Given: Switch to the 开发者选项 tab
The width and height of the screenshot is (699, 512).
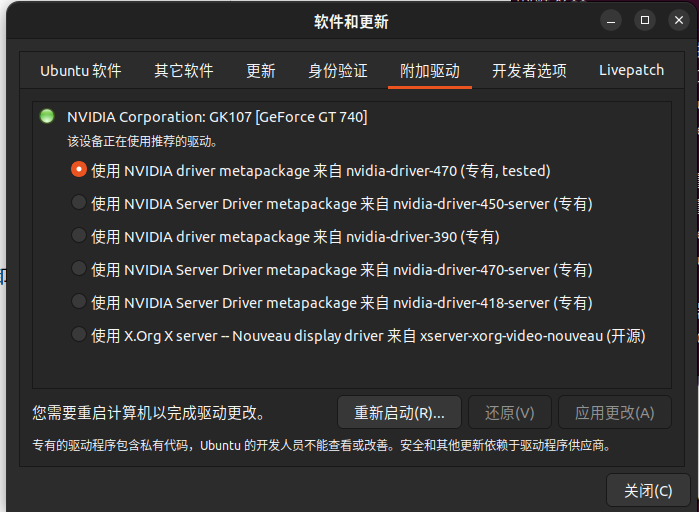Looking at the screenshot, I should [x=529, y=70].
